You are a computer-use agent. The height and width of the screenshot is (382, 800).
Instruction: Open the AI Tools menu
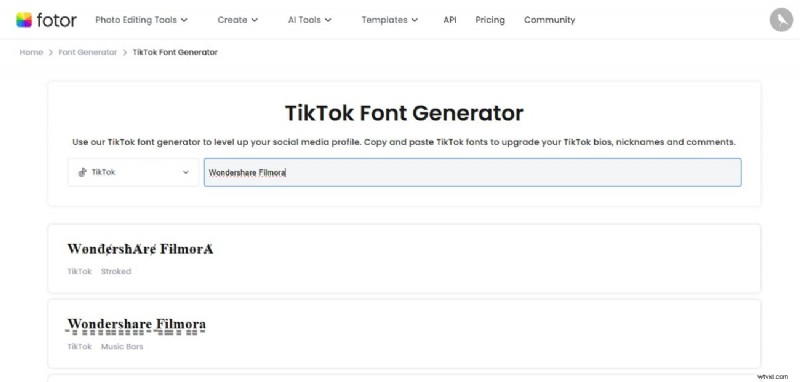coord(310,20)
